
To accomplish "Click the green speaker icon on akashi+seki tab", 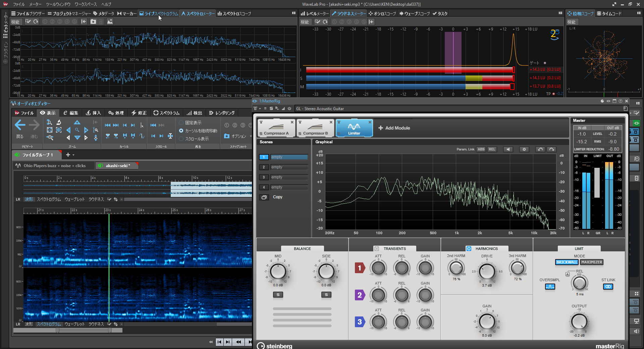I will [x=100, y=165].
